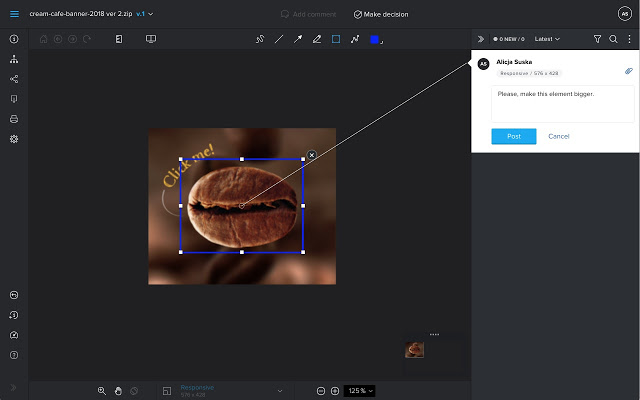
Task: Pick the highlighter marker tool
Action: 316,39
